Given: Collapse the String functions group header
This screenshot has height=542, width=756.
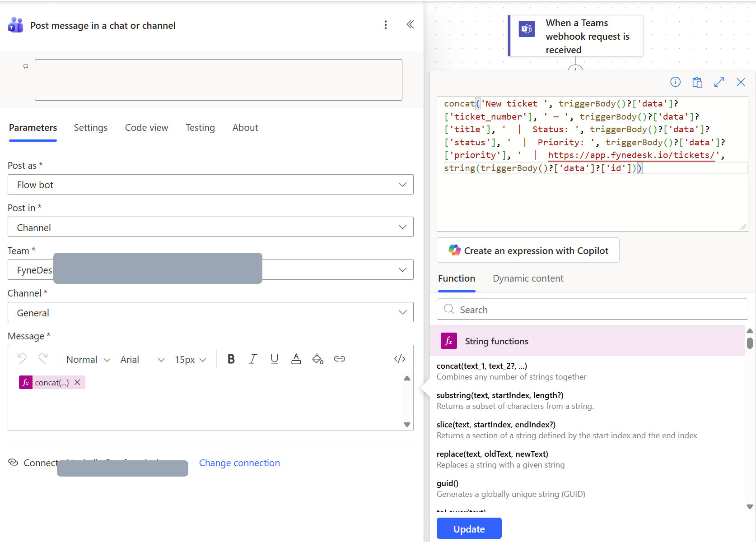Looking at the screenshot, I should pyautogui.click(x=587, y=341).
